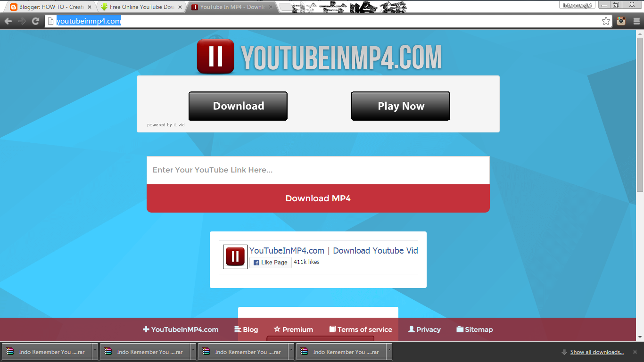644x362 pixels.
Task: Click the Enter Your YouTube Link input field
Action: 318,170
